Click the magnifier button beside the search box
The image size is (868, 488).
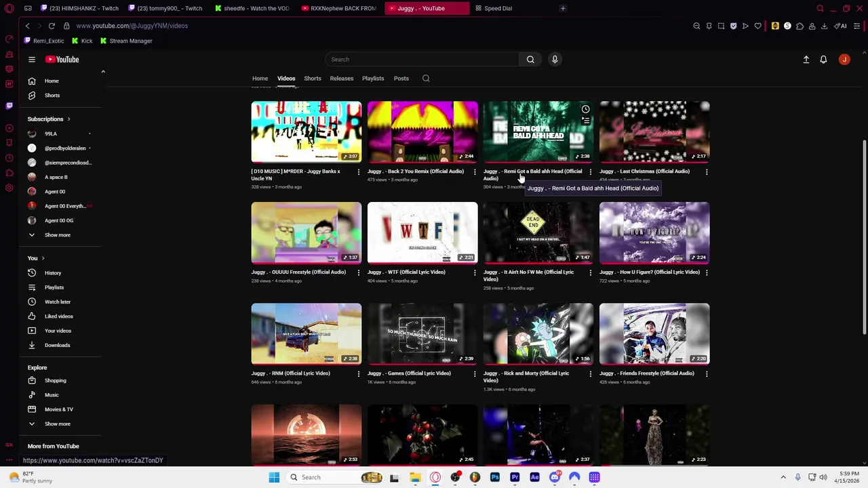[530, 60]
